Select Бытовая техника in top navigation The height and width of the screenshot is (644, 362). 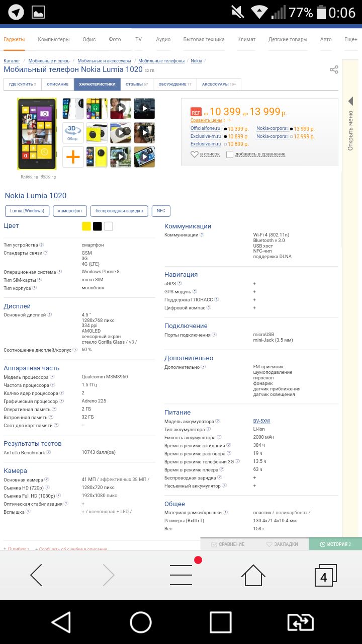[204, 39]
